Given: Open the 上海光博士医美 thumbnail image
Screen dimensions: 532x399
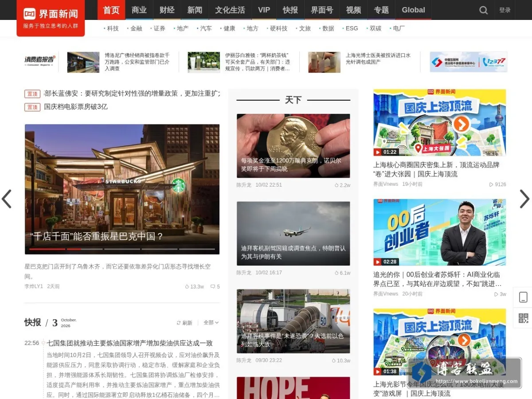Looking at the screenshot, I should pyautogui.click(x=325, y=62).
